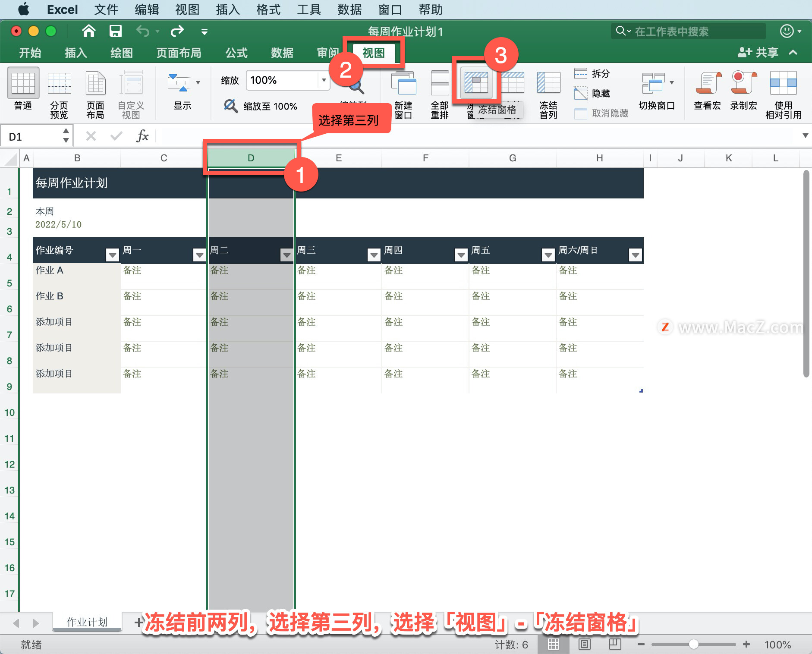Open the 文件 menu in menu bar
Screen dimensions: 812x654
point(106,9)
